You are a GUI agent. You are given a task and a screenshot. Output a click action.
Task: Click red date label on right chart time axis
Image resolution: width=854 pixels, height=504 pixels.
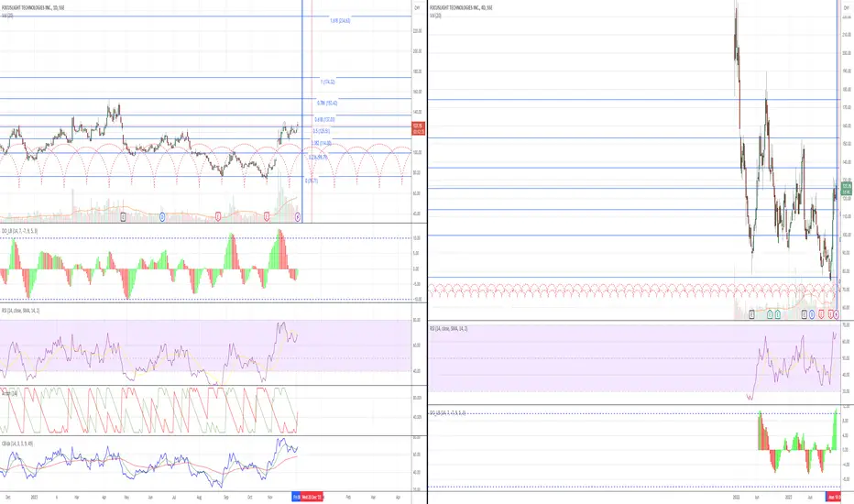833,497
